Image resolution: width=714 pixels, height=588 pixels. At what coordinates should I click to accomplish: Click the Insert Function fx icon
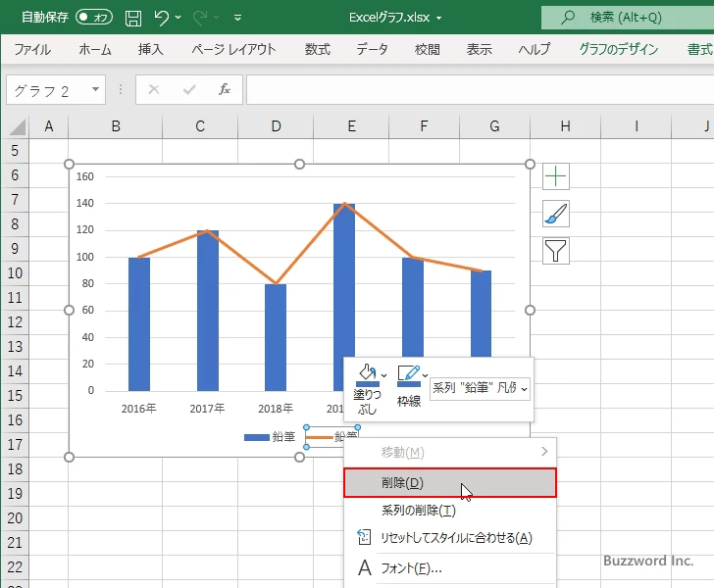pos(224,89)
